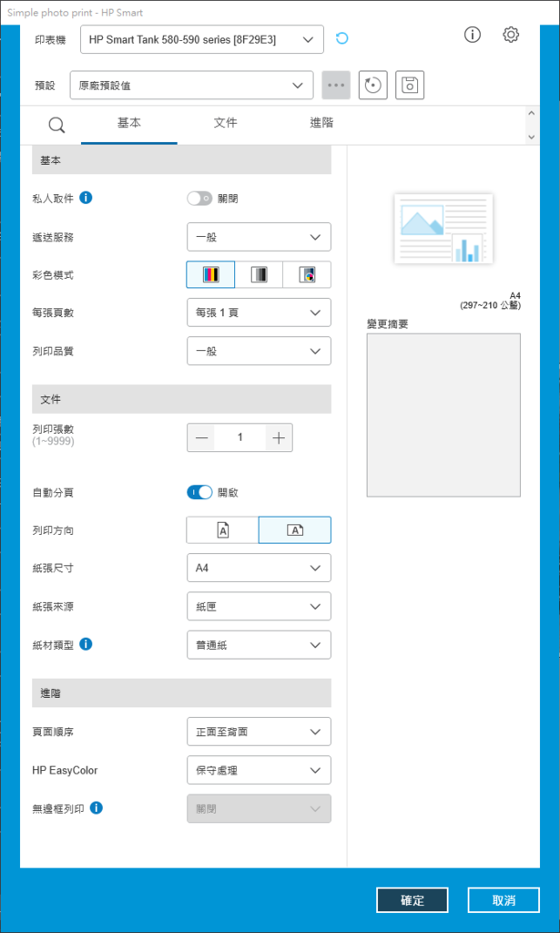Screen dimensions: 560x933
Task: Click the 進階 section header
Action: tap(181, 693)
